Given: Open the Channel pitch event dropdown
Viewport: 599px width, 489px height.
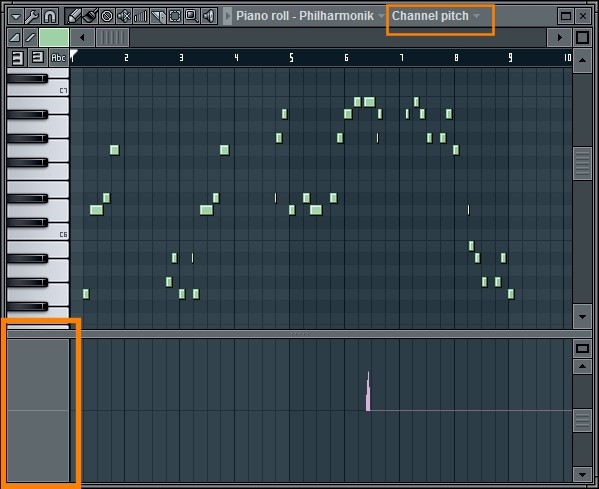Looking at the screenshot, I should [x=436, y=16].
